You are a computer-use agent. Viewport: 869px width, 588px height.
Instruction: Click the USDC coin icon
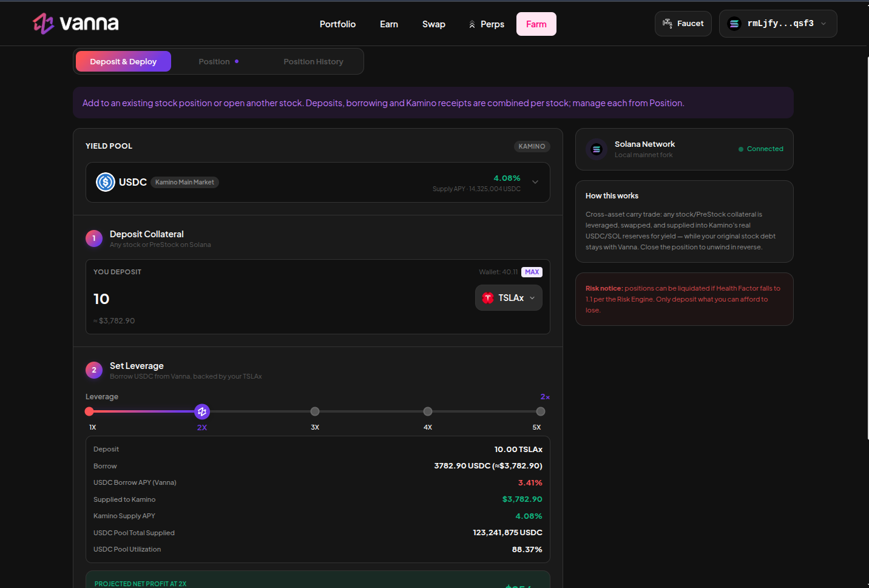click(x=106, y=182)
